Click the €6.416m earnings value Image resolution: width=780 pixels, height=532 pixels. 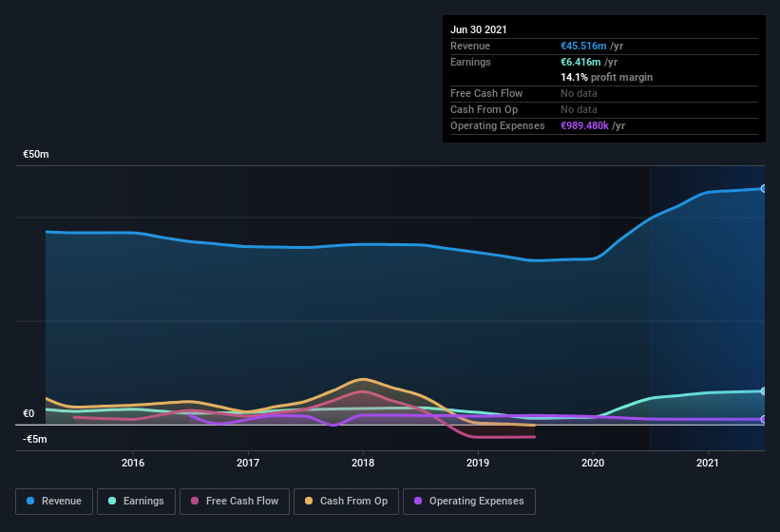(x=580, y=62)
